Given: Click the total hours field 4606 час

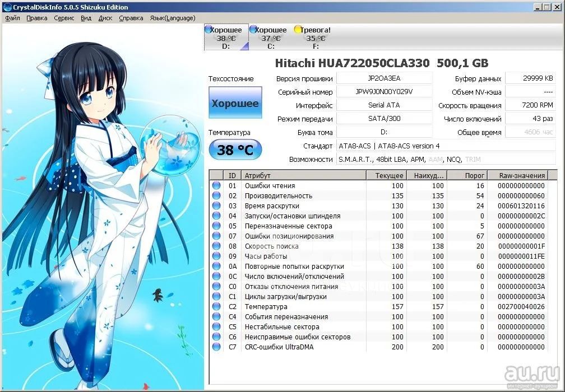Looking at the screenshot, I should point(531,132).
